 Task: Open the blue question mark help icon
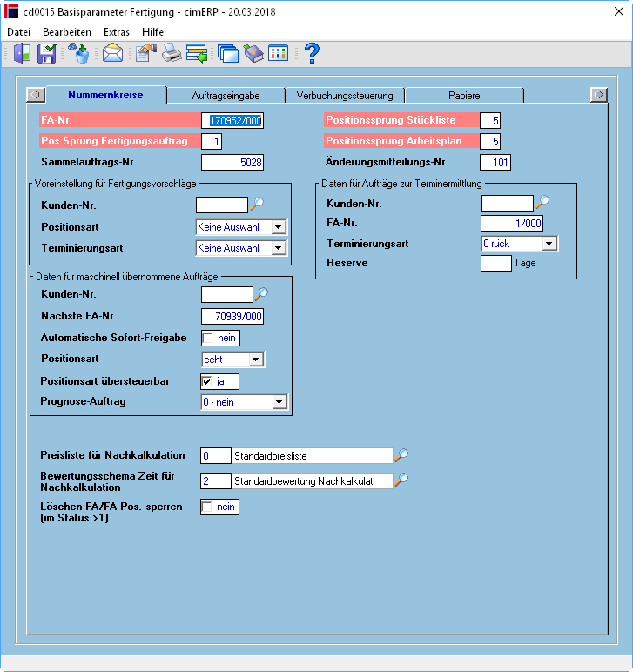tap(312, 54)
